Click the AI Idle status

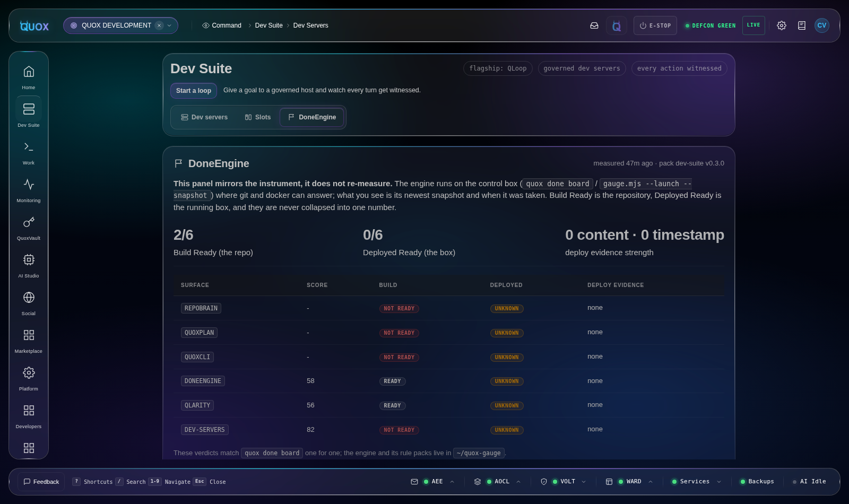[809, 482]
